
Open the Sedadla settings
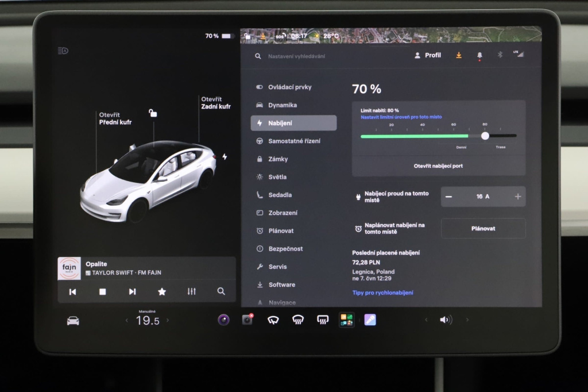tap(280, 195)
